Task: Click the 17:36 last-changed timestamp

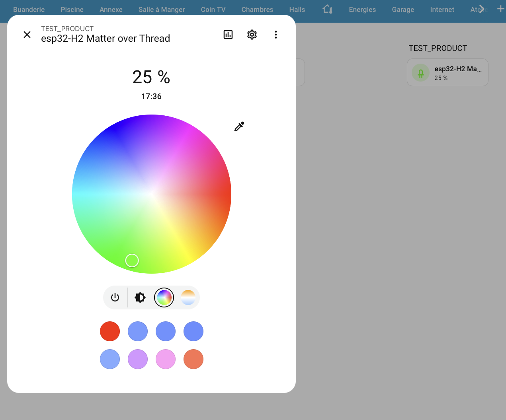Action: [151, 96]
